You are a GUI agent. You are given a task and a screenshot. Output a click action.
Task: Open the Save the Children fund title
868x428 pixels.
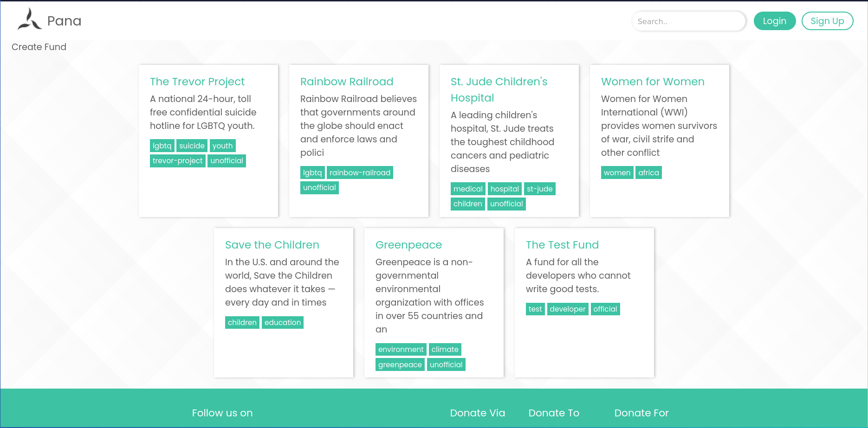[272, 245]
